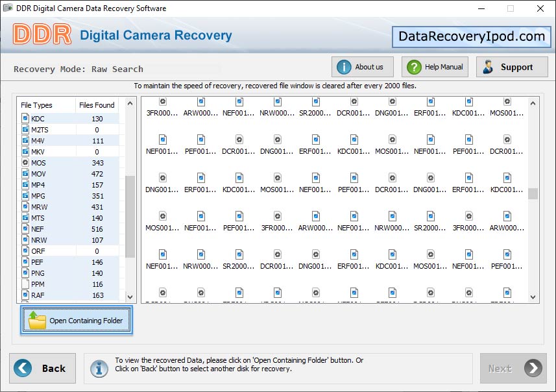Click the KDC count value 130
Screen dimensions: 556x392
tap(97, 119)
